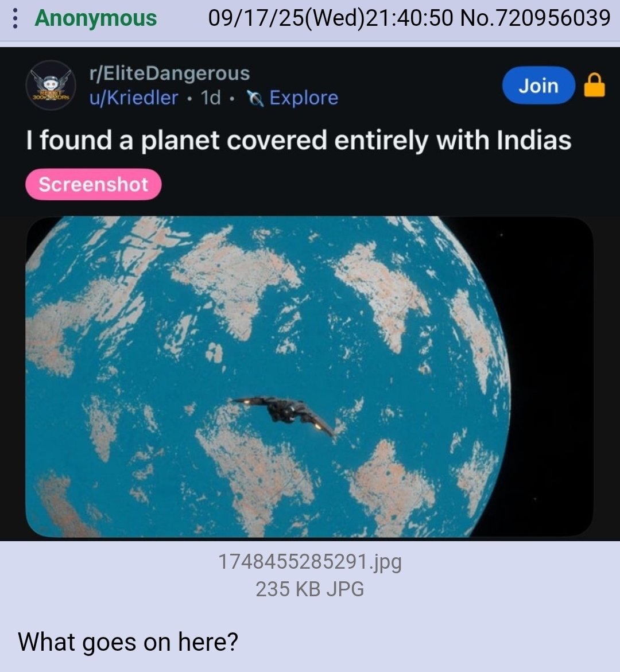Image resolution: width=620 pixels, height=672 pixels.
Task: Click the pink Screenshot tag
Action: (x=94, y=184)
